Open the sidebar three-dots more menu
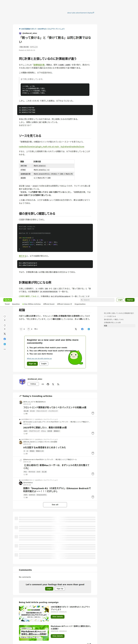Image resolution: width=138 pixels, height=644 pixels. [5, 349]
